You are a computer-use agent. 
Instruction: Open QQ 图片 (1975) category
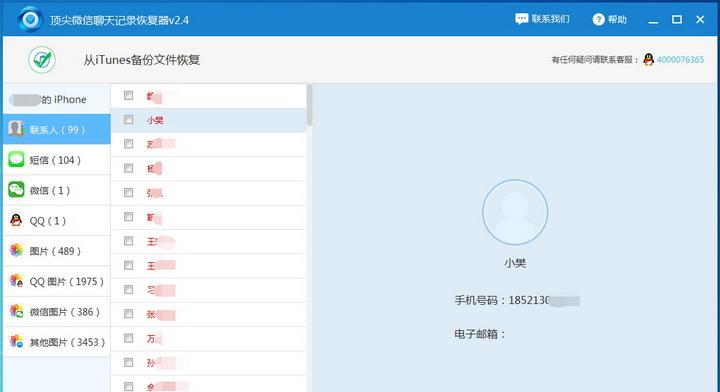point(56,281)
